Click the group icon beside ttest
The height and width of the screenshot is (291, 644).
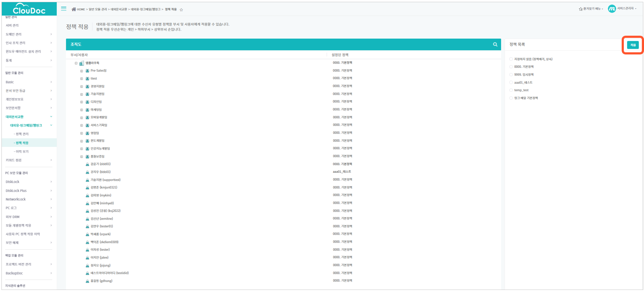[x=87, y=79]
